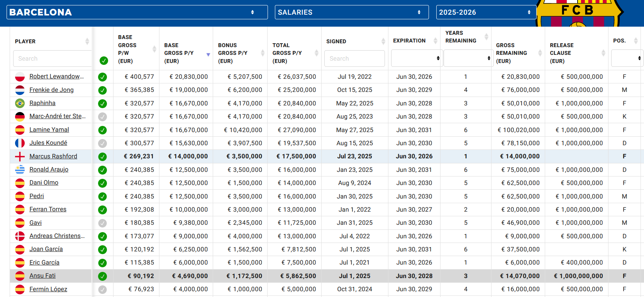Click Dani Olmo's Spain flag icon
Image resolution: width=644 pixels, height=297 pixels.
20,183
